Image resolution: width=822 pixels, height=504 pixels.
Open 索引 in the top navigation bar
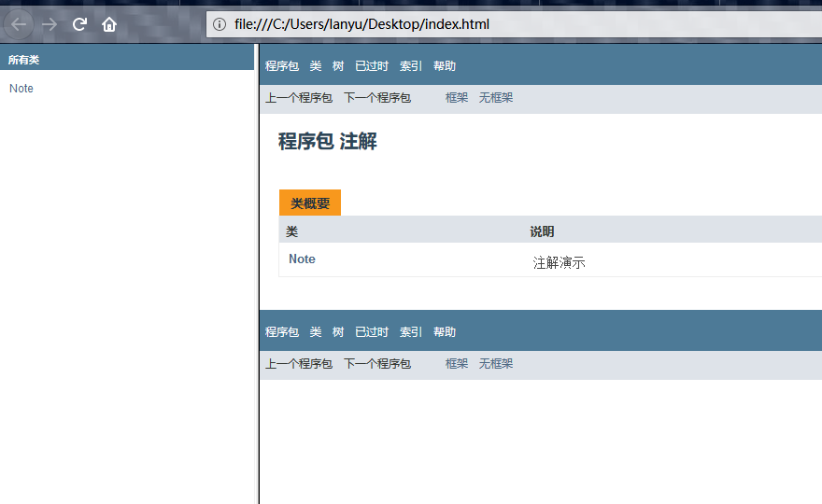click(411, 66)
